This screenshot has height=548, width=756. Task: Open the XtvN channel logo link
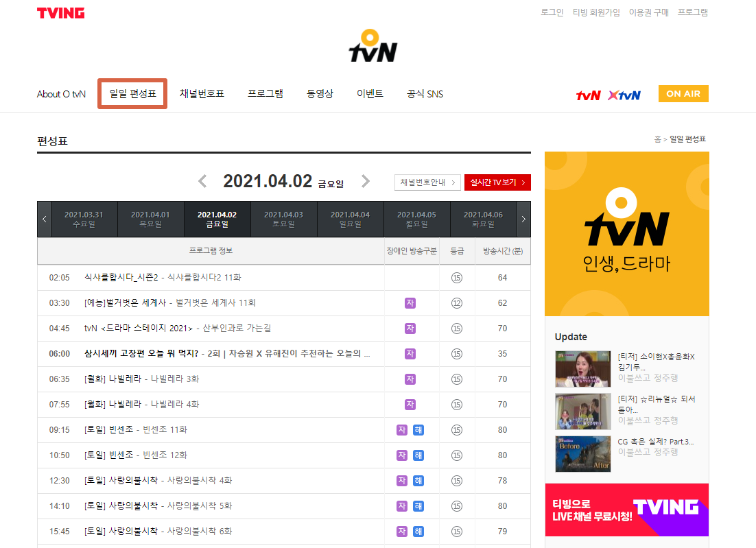624,95
